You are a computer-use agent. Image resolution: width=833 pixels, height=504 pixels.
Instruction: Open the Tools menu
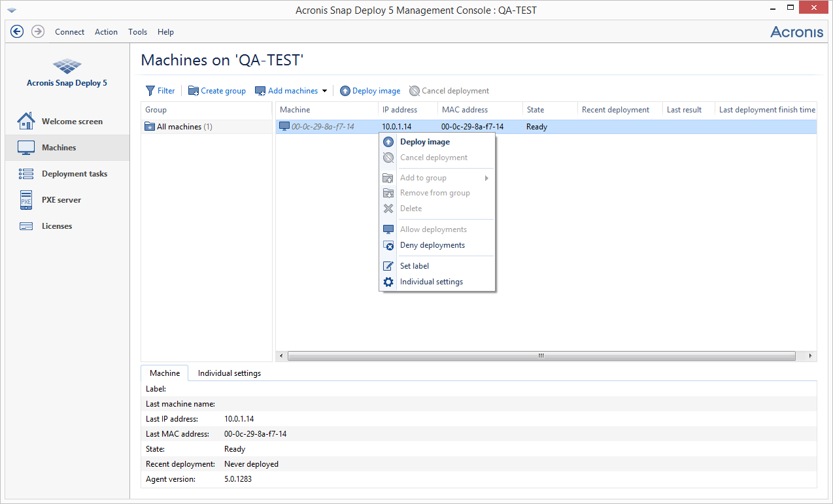137,32
